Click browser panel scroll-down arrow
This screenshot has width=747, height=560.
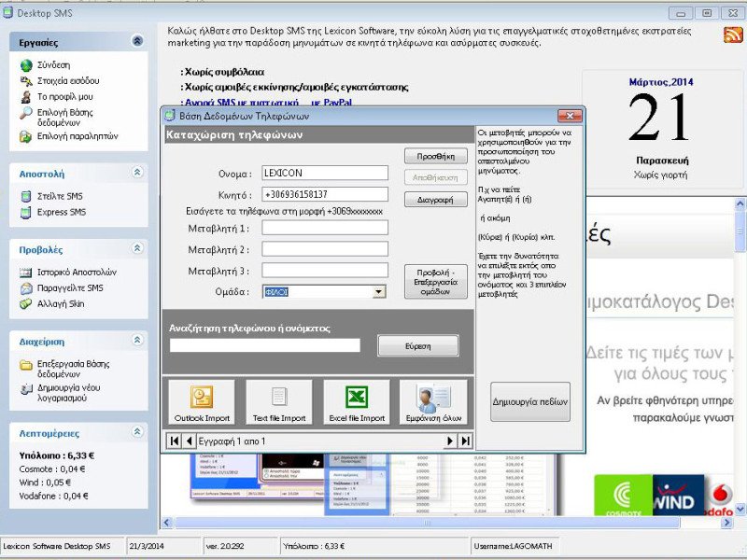(x=740, y=509)
